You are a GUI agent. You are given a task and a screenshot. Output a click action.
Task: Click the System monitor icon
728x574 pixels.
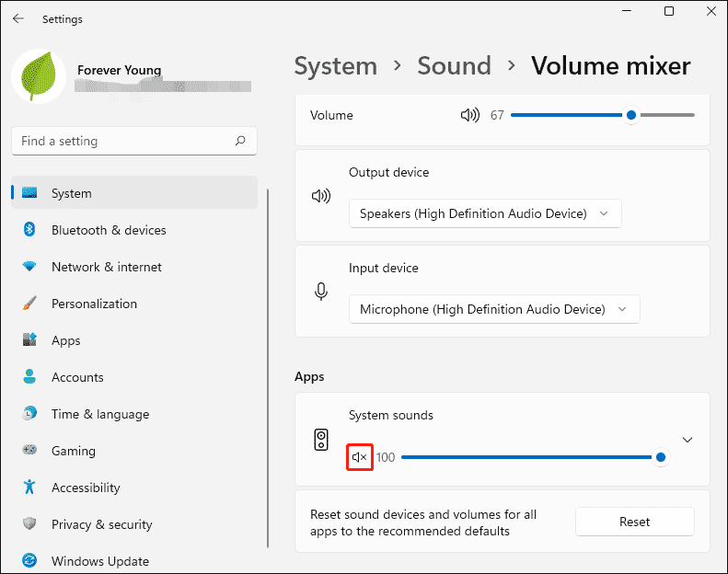(x=29, y=192)
